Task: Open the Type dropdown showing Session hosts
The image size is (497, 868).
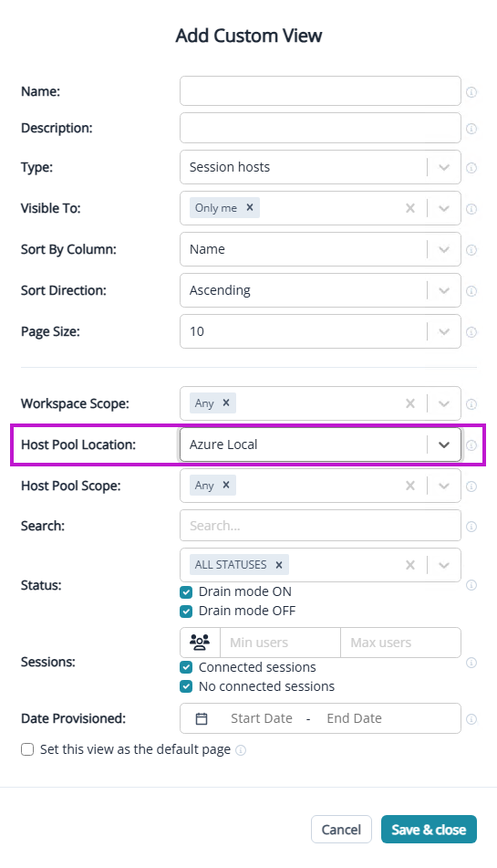Action: click(x=320, y=167)
